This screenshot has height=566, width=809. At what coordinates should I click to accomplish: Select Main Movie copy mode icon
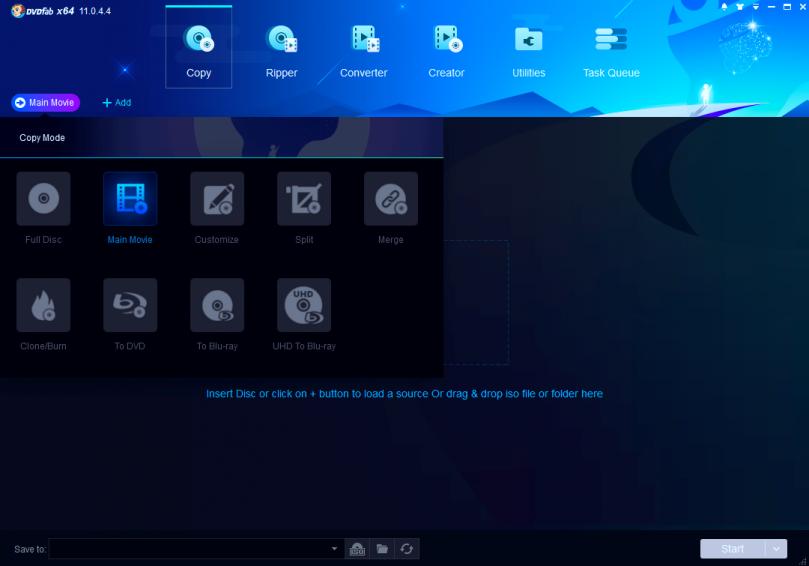click(130, 199)
